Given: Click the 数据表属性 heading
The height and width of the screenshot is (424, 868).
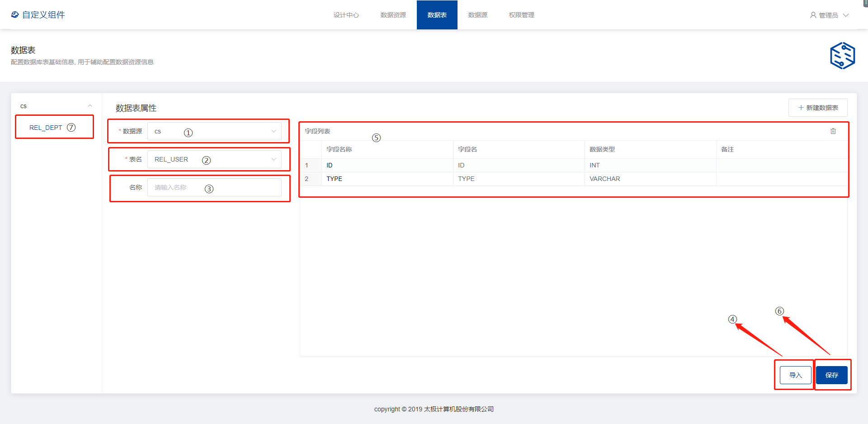Looking at the screenshot, I should [136, 108].
